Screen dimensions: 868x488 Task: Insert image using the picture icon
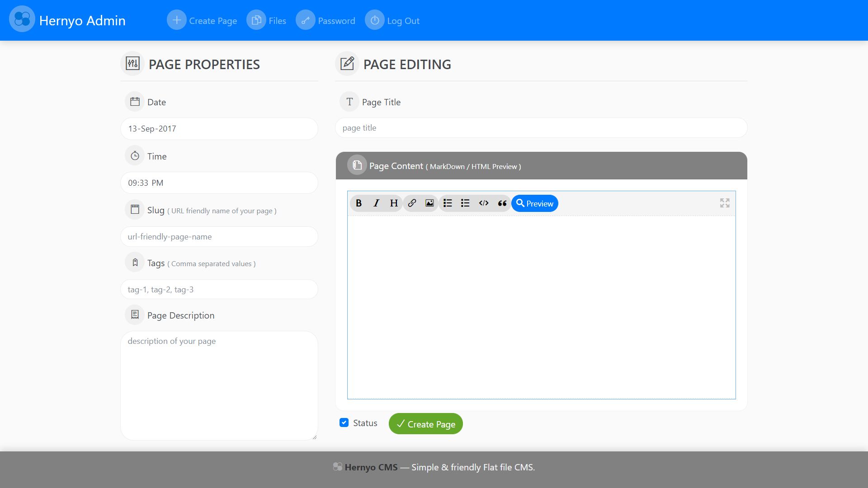click(x=429, y=203)
